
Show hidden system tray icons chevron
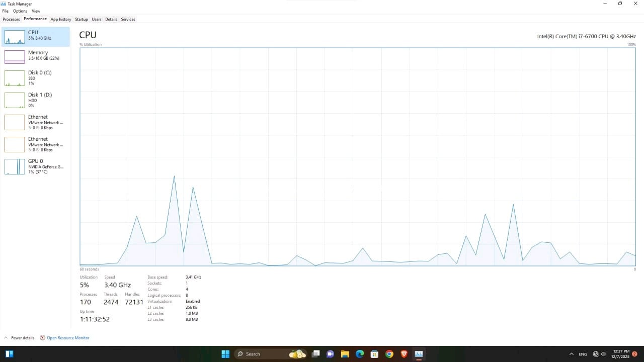[571, 354]
